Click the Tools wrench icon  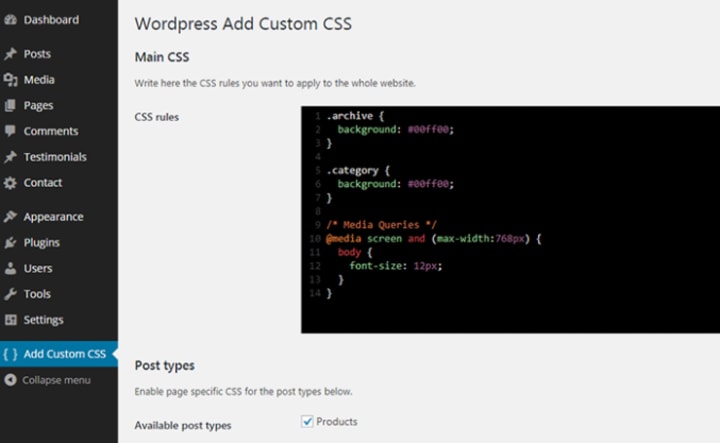[11, 294]
